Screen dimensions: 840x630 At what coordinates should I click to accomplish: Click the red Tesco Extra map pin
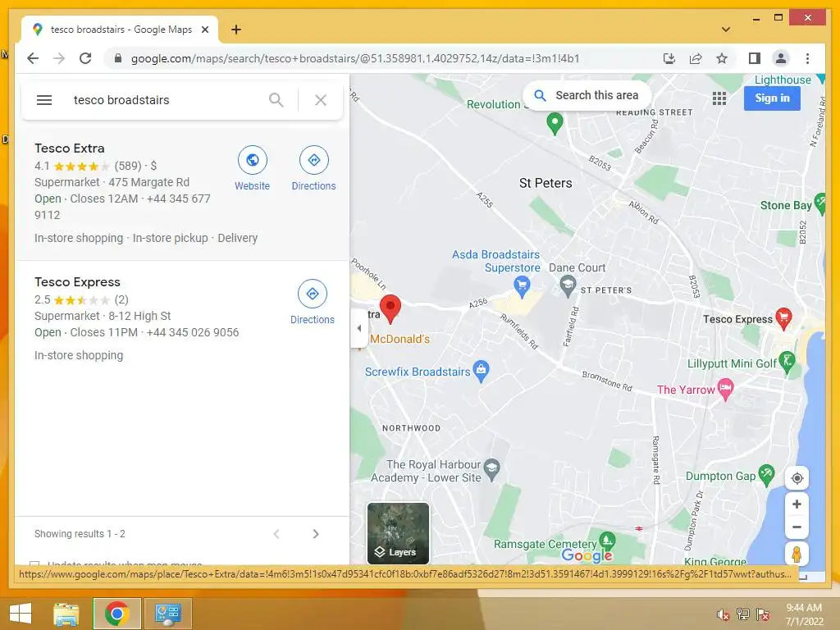click(x=390, y=308)
